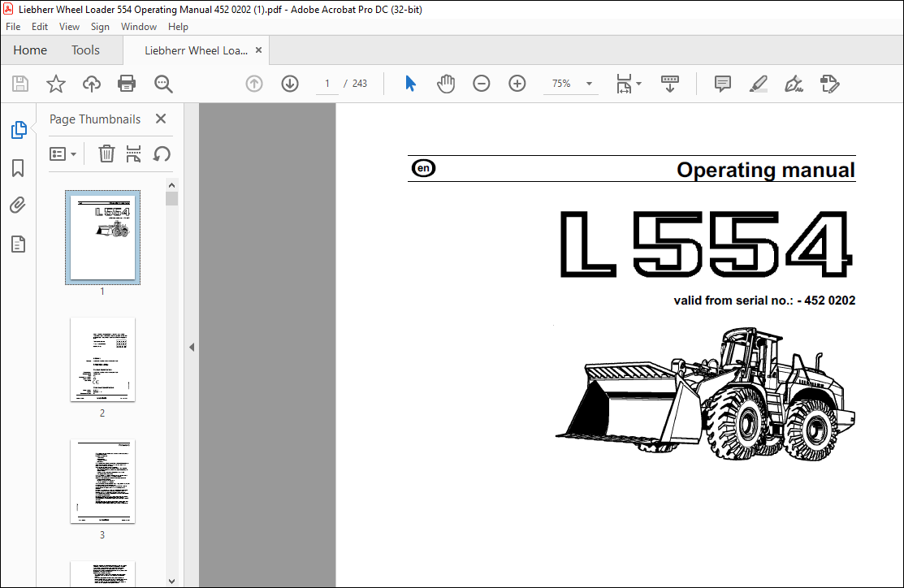This screenshot has width=904, height=588.
Task: Add file to starred favorites
Action: 56,84
